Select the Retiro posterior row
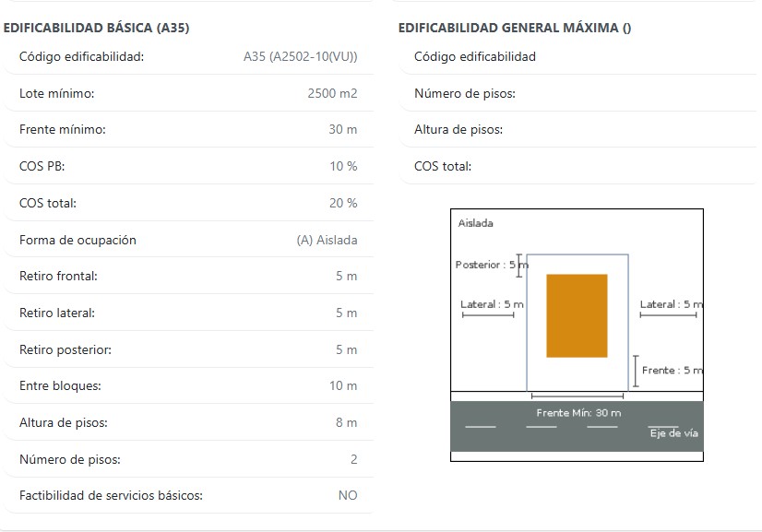762x532 pixels. (188, 349)
